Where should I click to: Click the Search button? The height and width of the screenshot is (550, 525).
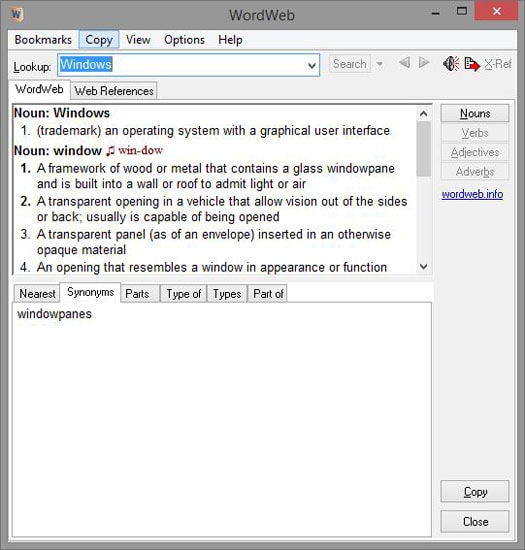(x=350, y=64)
